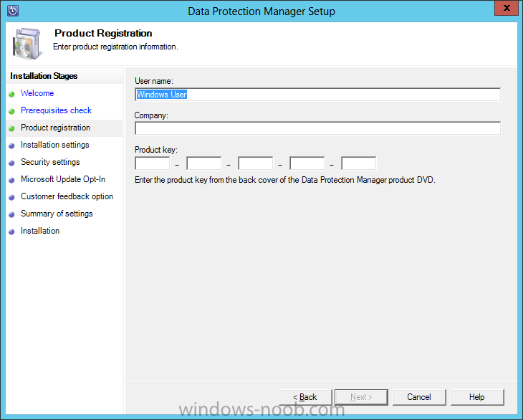
Task: Select the Security settings stage
Action: (x=50, y=162)
